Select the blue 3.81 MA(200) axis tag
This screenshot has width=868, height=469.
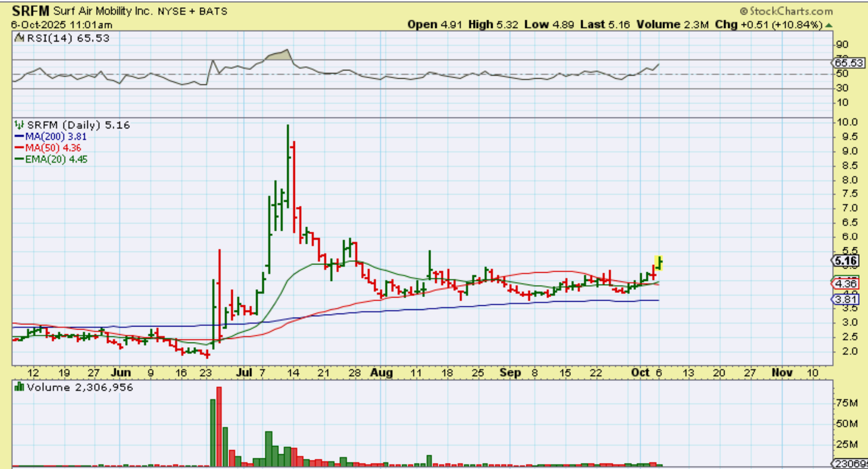[845, 300]
